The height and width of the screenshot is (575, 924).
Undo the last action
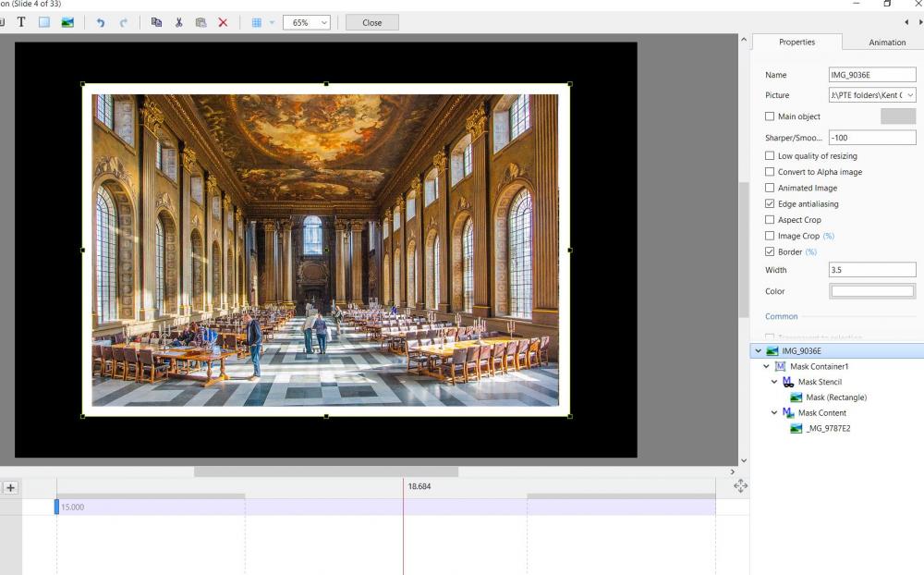pos(101,22)
